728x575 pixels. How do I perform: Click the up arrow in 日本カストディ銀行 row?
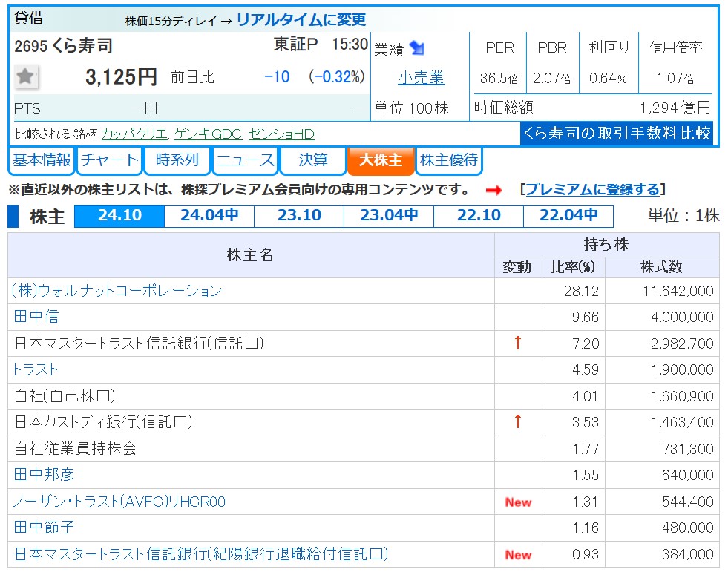coord(518,421)
